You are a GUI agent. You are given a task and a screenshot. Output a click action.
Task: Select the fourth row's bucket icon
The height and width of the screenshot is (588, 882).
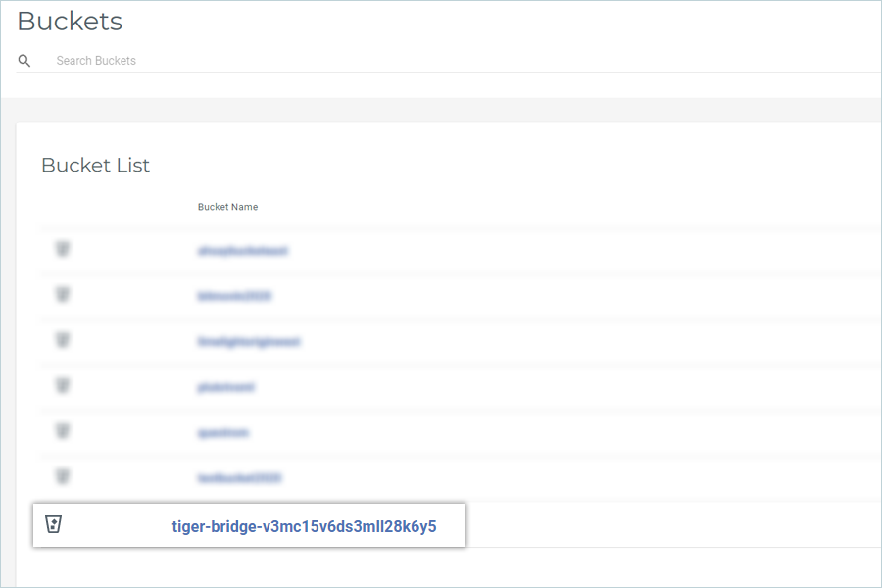tap(63, 386)
